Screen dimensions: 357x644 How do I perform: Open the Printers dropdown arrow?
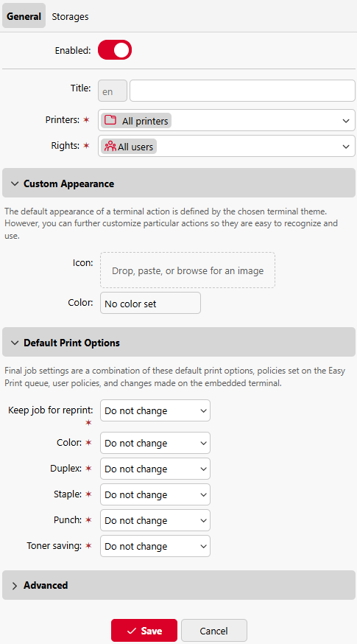(346, 121)
